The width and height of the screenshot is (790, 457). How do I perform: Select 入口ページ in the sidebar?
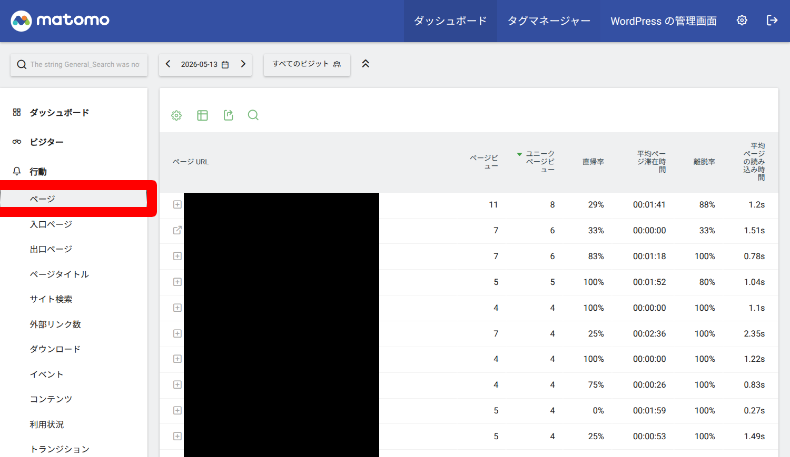point(51,224)
